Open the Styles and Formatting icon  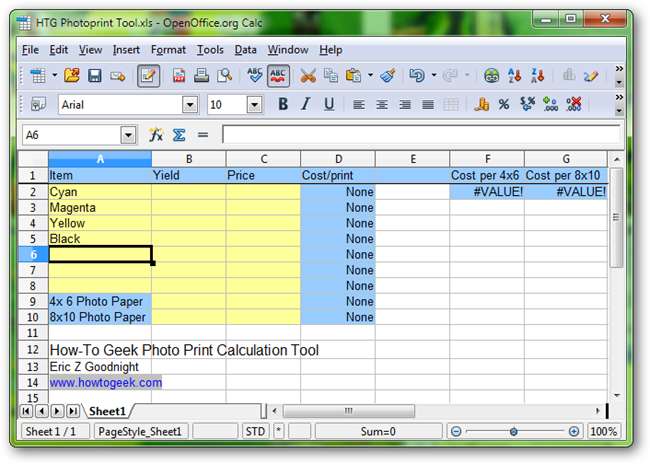pos(39,104)
